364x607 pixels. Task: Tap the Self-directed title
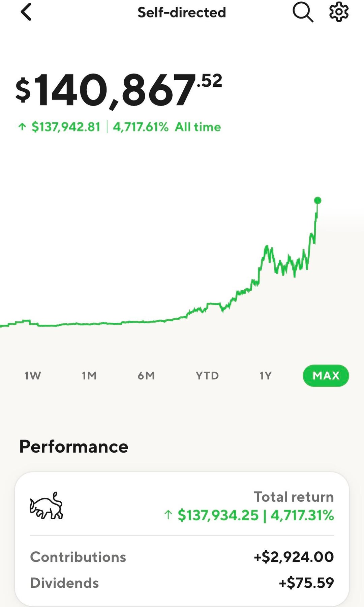pyautogui.click(x=182, y=12)
